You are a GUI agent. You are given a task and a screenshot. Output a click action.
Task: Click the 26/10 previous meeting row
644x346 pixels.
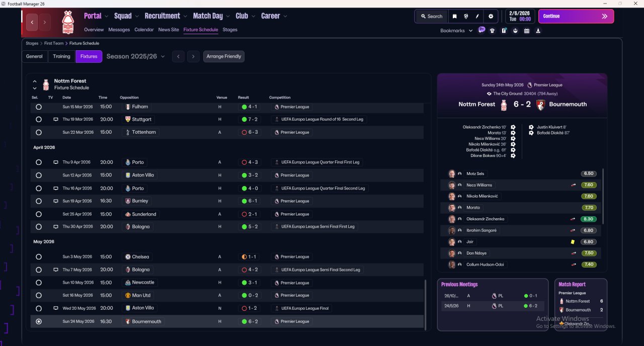[493, 296]
